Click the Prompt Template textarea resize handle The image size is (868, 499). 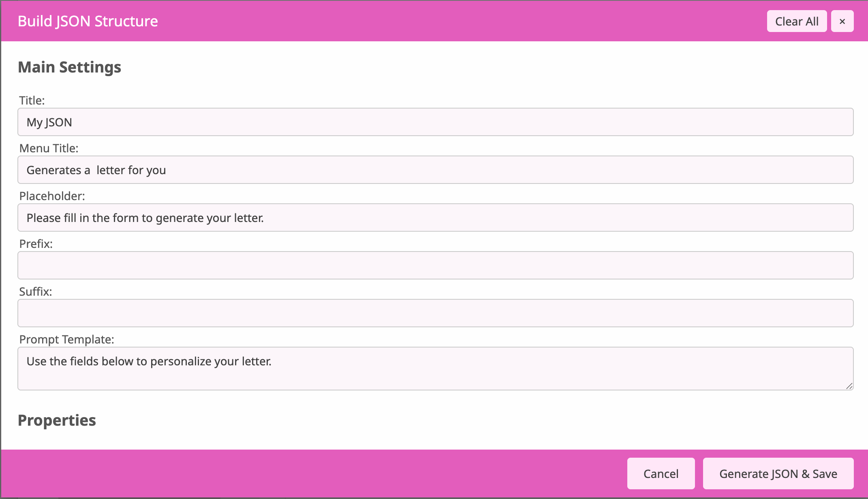coord(849,386)
